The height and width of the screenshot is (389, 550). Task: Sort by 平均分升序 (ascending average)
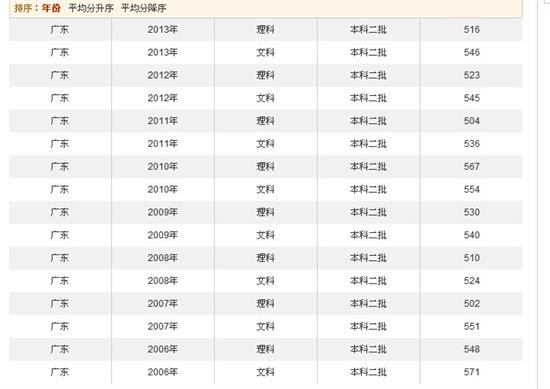[x=91, y=8]
